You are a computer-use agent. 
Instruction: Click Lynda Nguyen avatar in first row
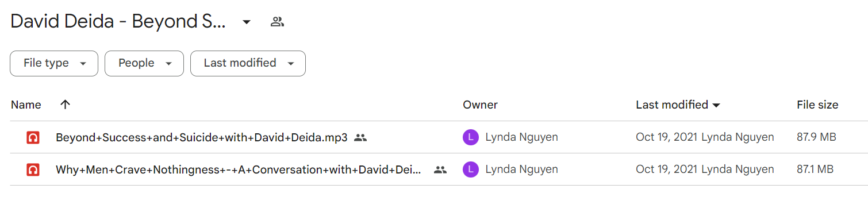pyautogui.click(x=470, y=137)
